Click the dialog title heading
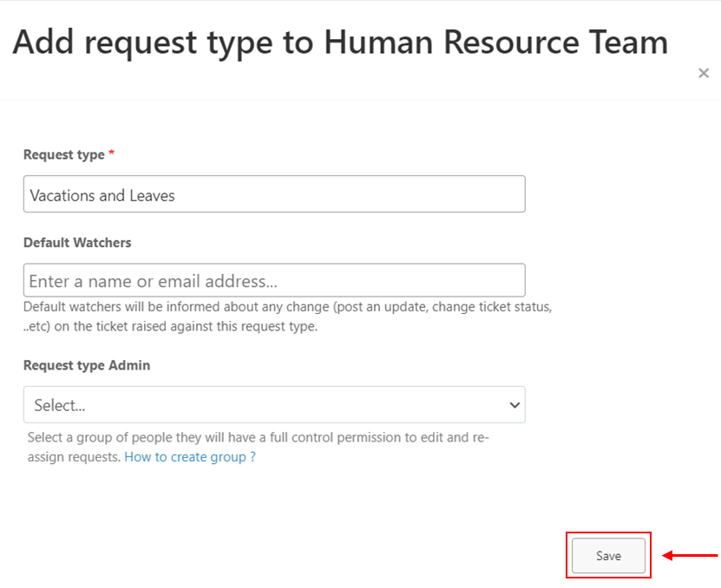Image resolution: width=721 pixels, height=588 pixels. click(340, 42)
